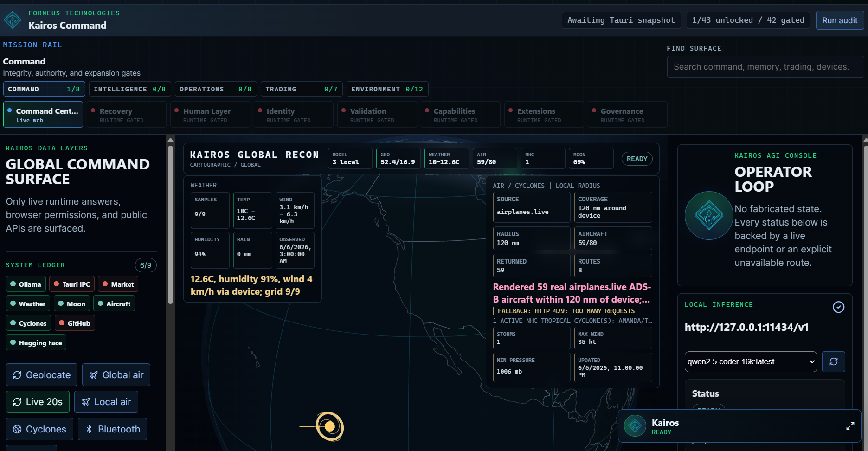The width and height of the screenshot is (868, 451).
Task: Click the Bluetooth button
Action: (x=112, y=429)
